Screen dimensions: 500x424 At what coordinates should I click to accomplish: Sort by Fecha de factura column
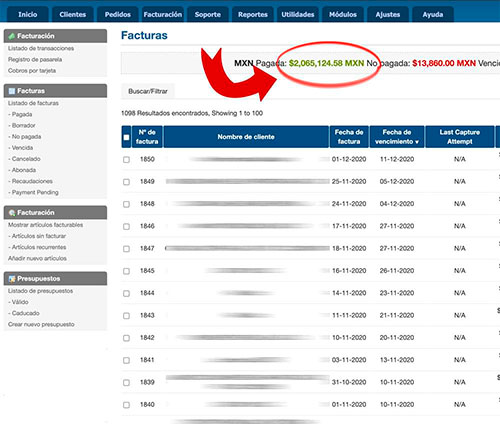tap(349, 137)
